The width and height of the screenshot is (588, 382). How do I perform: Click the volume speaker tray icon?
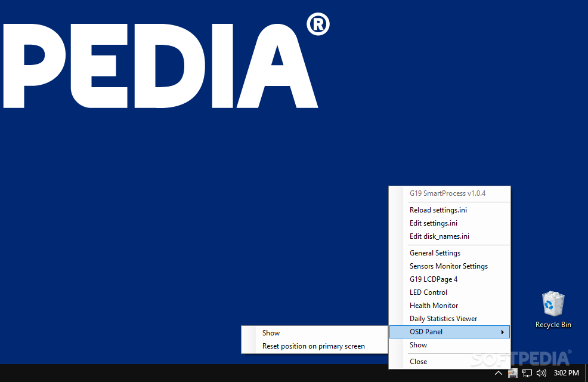[x=541, y=373]
